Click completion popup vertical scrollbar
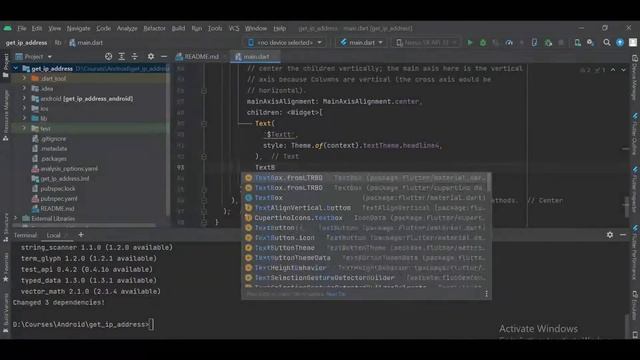 pos(489,182)
